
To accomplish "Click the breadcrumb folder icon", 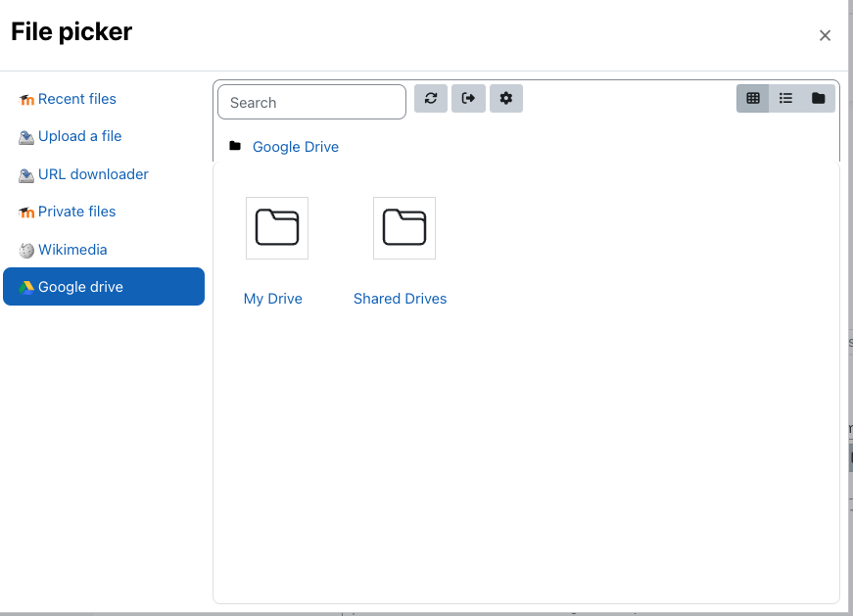I will point(235,146).
